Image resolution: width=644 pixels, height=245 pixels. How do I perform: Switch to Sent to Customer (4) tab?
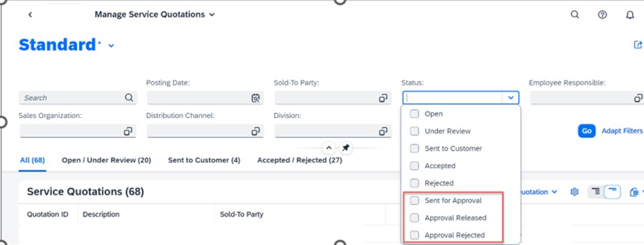204,160
